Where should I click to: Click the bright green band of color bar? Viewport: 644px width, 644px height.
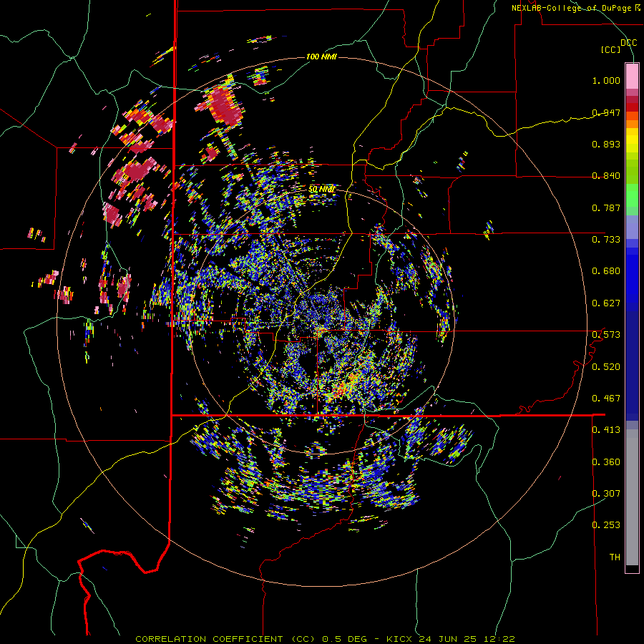coord(632,195)
